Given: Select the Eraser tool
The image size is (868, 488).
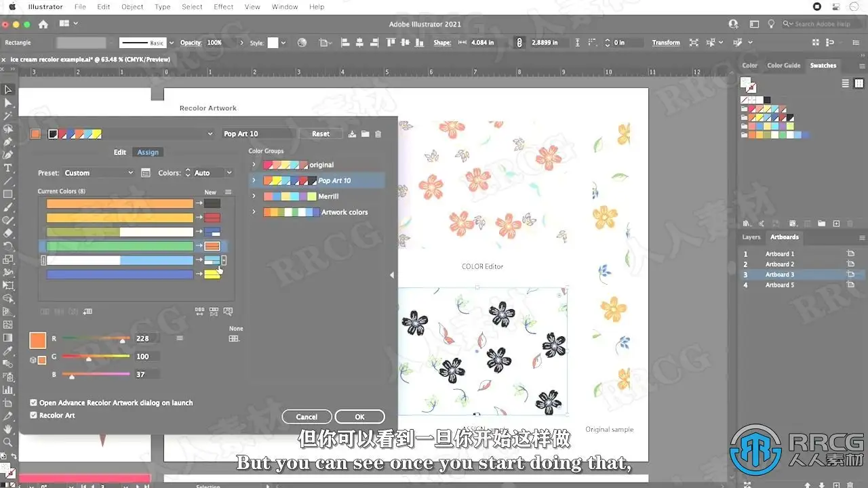Looking at the screenshot, I should click(8, 233).
